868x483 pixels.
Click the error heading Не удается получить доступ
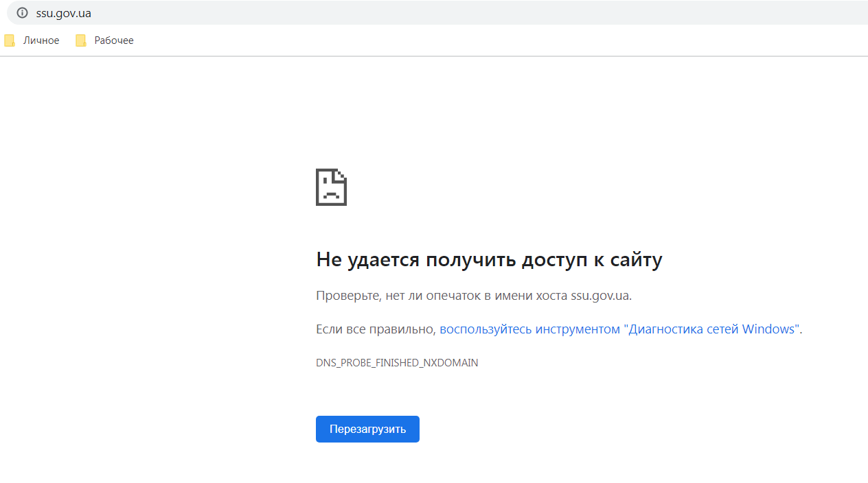point(489,259)
